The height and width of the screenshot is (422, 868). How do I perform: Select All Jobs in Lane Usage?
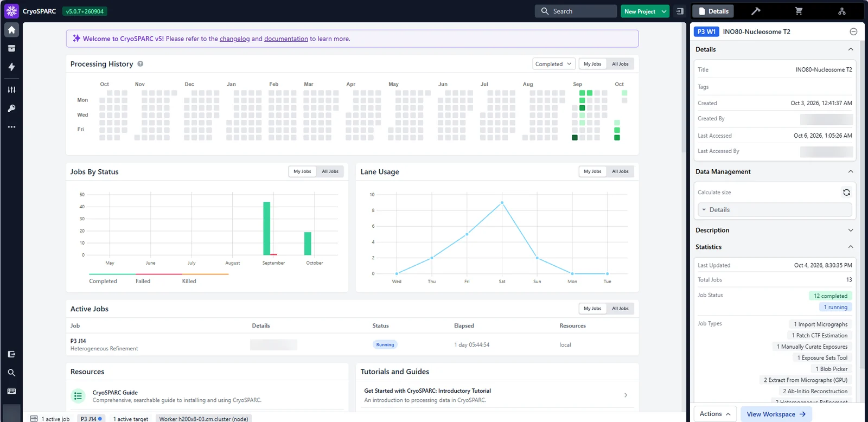(x=620, y=171)
